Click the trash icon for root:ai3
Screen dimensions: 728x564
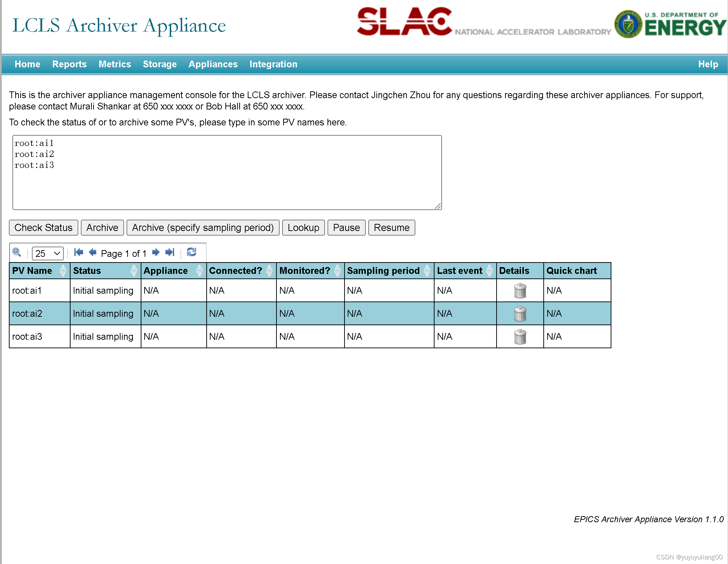(x=519, y=336)
